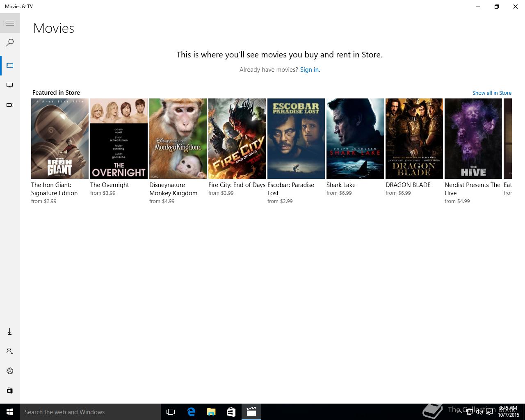Click 'DRAGON BLADE' title text
525x420 pixels.
(408, 185)
